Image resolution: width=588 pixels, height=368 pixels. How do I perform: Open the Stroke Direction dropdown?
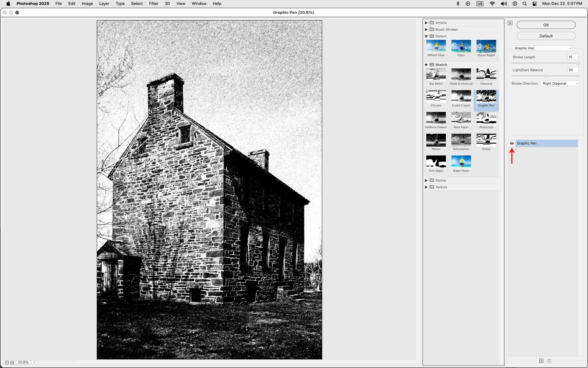pos(560,83)
